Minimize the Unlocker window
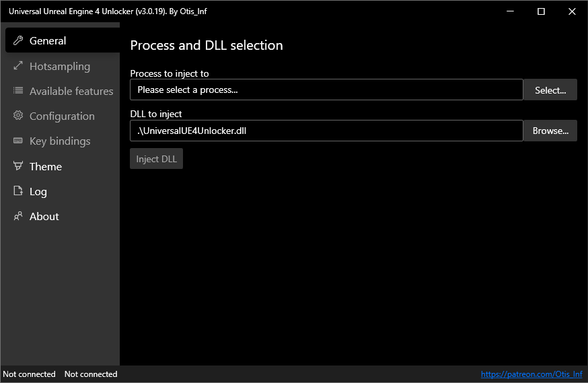This screenshot has height=383, width=588. coord(510,11)
